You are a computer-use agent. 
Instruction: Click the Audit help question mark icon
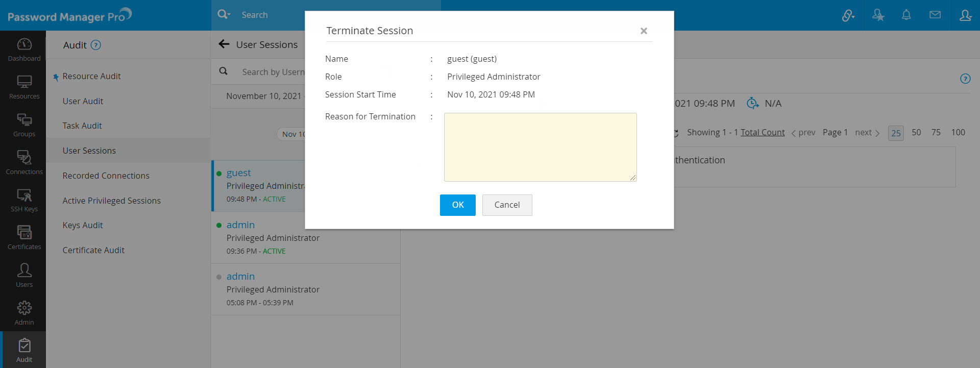coord(95,45)
